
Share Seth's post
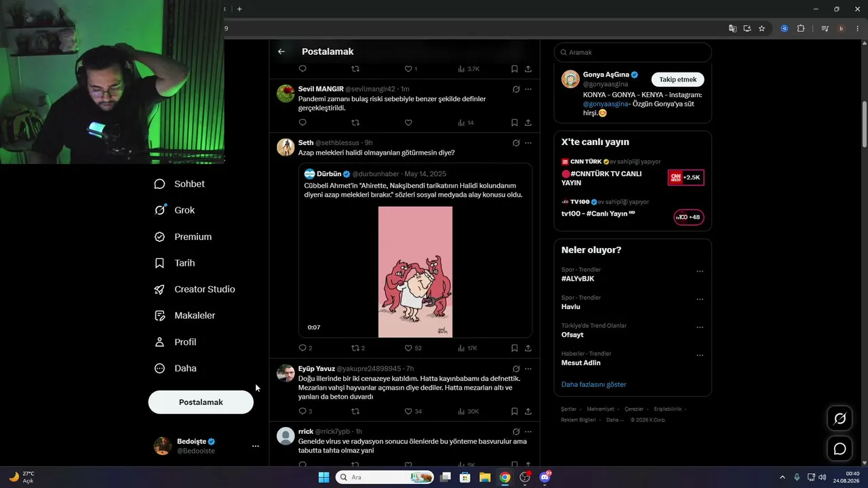coord(528,348)
